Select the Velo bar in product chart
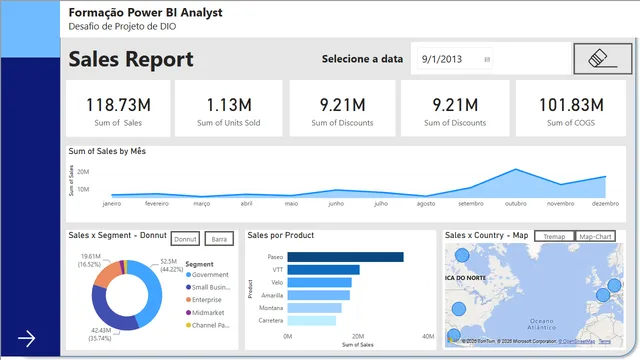 click(x=320, y=282)
